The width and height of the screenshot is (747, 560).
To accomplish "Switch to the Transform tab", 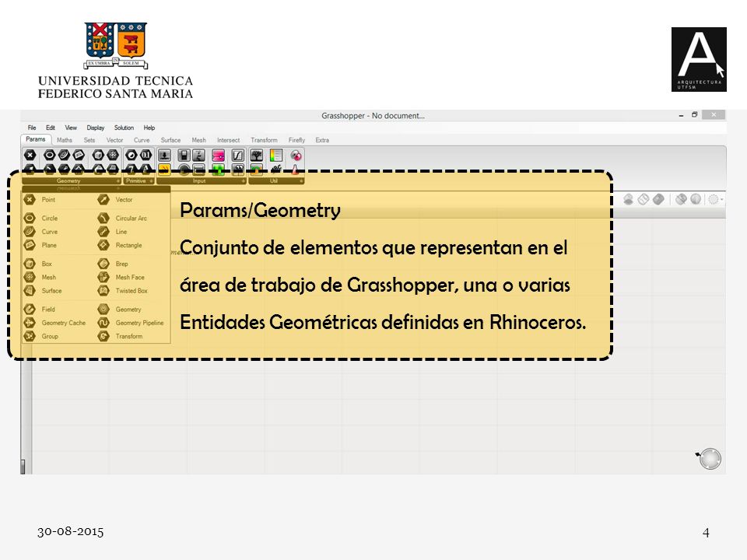I will [x=264, y=140].
